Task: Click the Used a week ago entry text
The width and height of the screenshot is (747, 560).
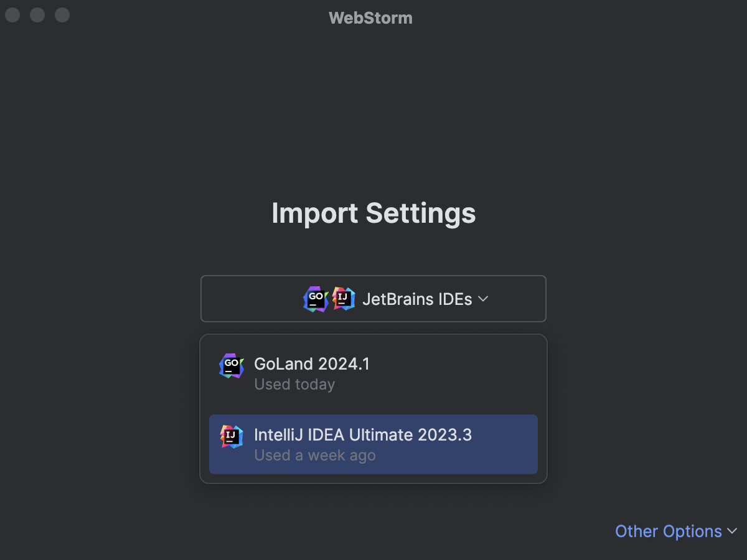Action: (x=314, y=455)
